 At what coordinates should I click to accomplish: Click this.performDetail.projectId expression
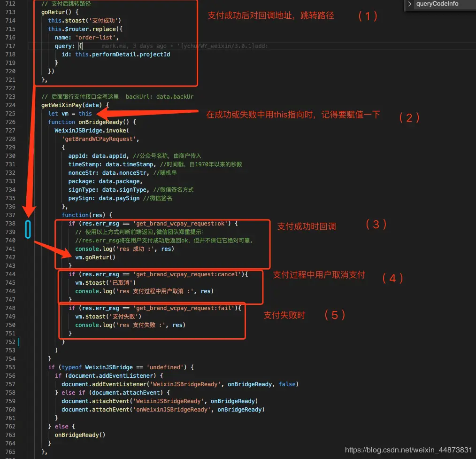123,54
